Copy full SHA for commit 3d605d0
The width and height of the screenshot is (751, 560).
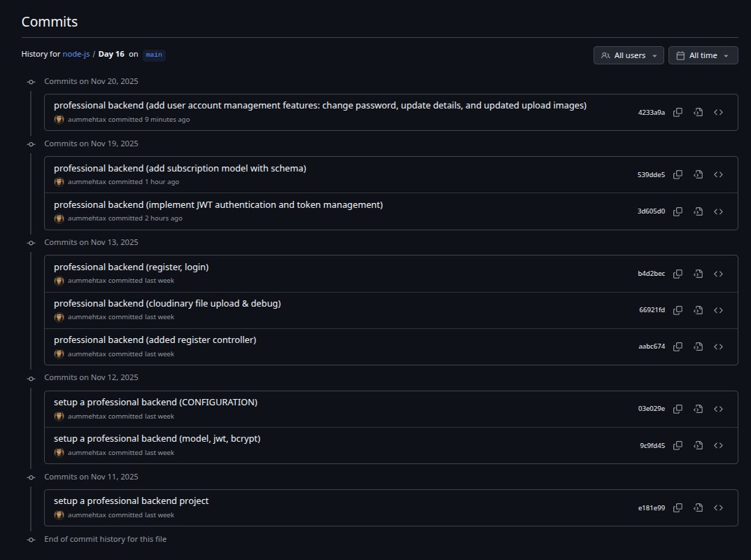click(x=678, y=211)
